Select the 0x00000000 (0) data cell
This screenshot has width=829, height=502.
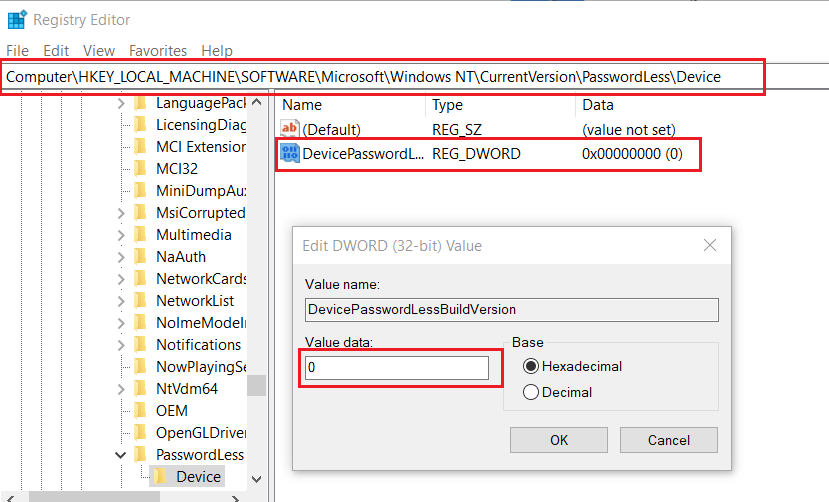[x=632, y=154]
